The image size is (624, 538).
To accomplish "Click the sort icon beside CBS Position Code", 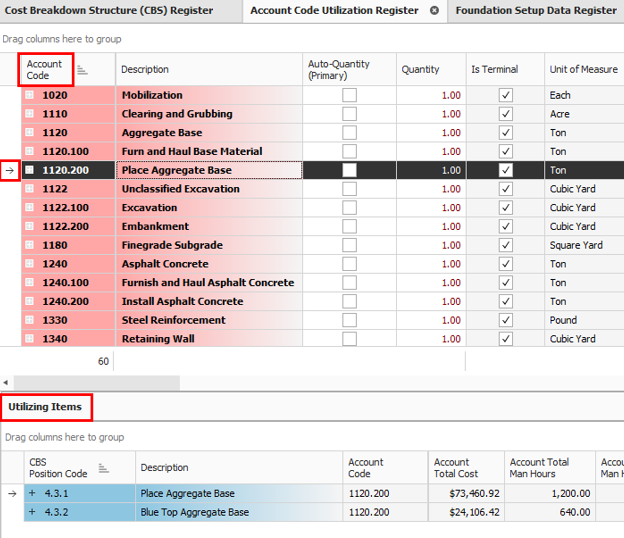I will tap(103, 468).
